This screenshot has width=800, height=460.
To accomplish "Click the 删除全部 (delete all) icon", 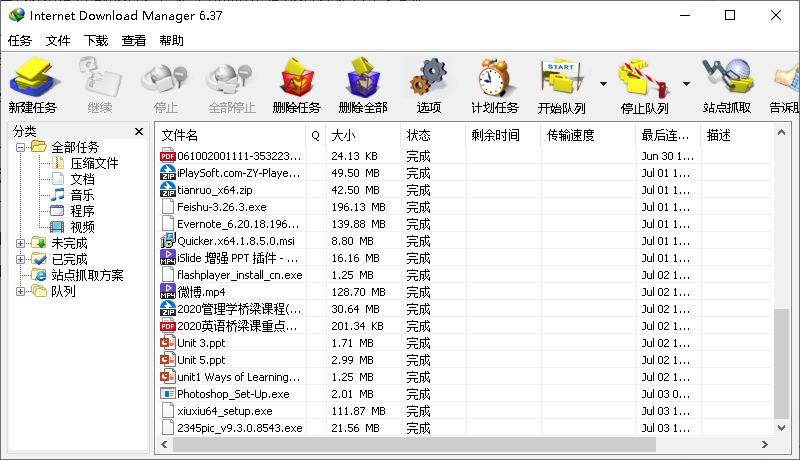I will (x=363, y=78).
